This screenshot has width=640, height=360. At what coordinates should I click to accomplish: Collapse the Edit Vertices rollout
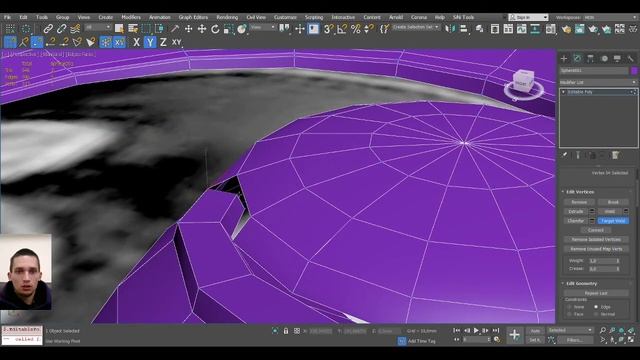(x=580, y=192)
